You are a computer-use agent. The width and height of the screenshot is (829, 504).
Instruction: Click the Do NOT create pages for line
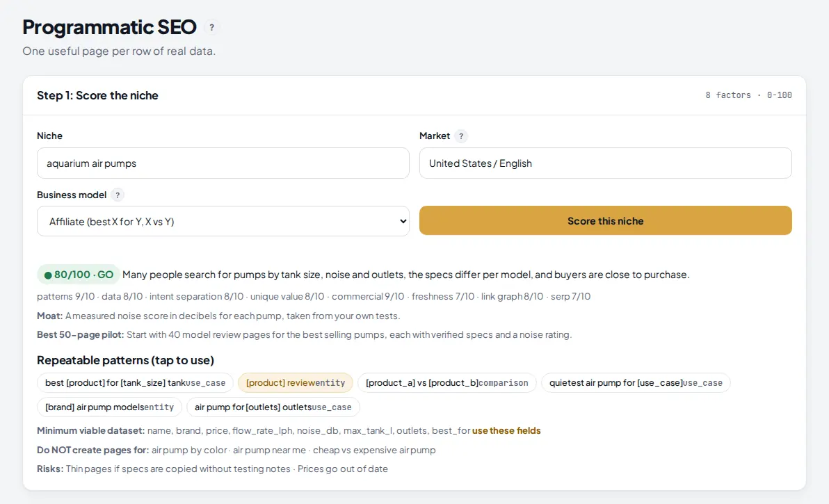[x=236, y=450]
